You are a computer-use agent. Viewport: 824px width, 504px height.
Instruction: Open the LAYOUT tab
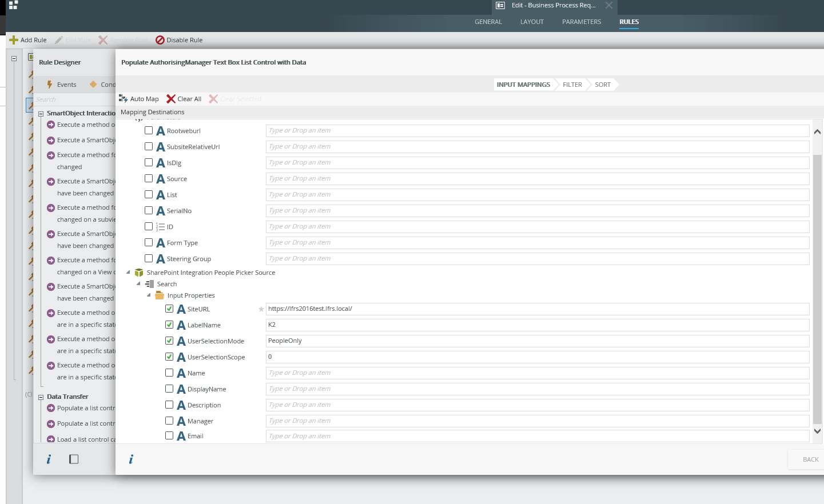532,22
